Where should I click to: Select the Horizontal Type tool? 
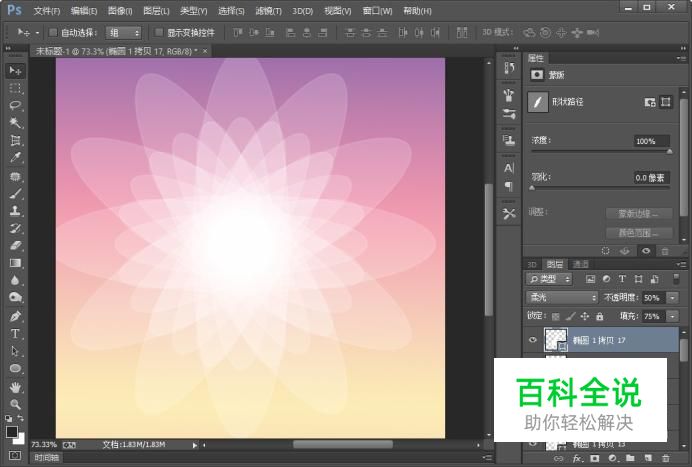pos(15,334)
